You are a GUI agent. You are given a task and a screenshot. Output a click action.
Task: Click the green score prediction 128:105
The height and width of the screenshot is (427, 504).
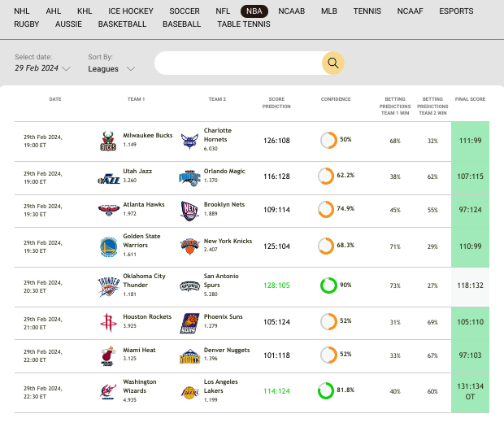click(276, 285)
